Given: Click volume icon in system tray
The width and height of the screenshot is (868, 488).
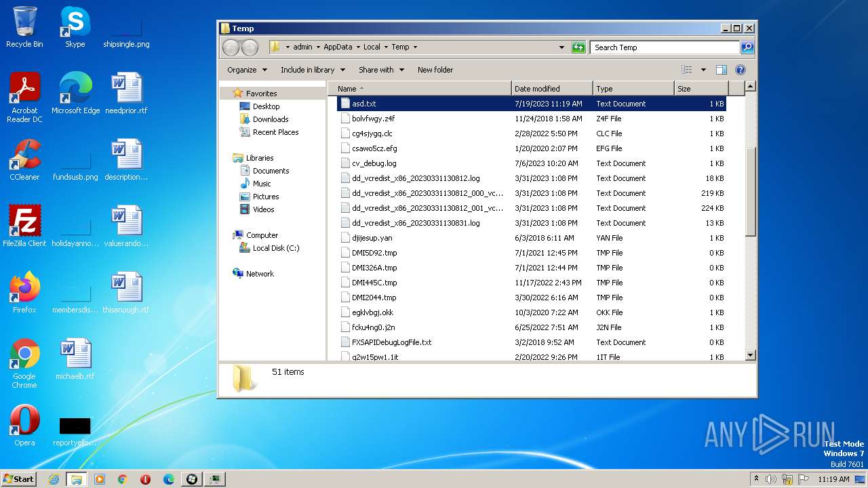Looking at the screenshot, I should [771, 479].
